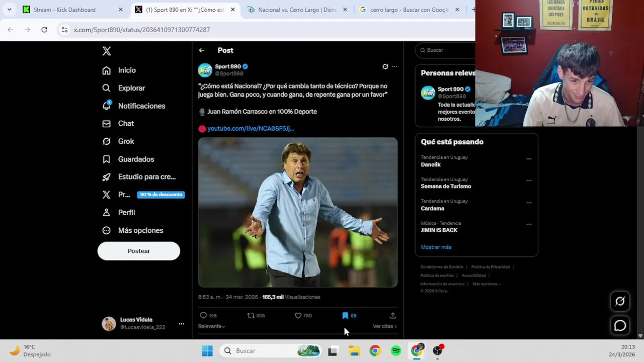
Task: Open options for Semana de Turismo trend
Action: pos(529,180)
